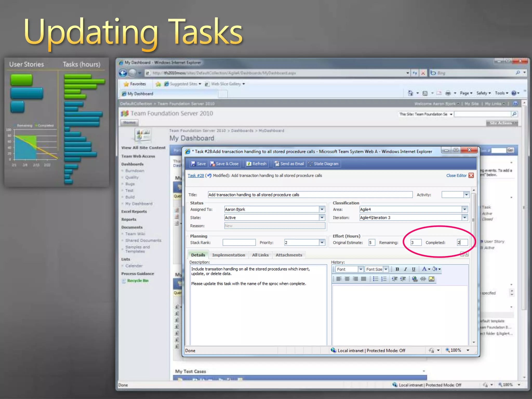
Task: Open Burndown dashboard in sidebar
Action: tap(135, 171)
